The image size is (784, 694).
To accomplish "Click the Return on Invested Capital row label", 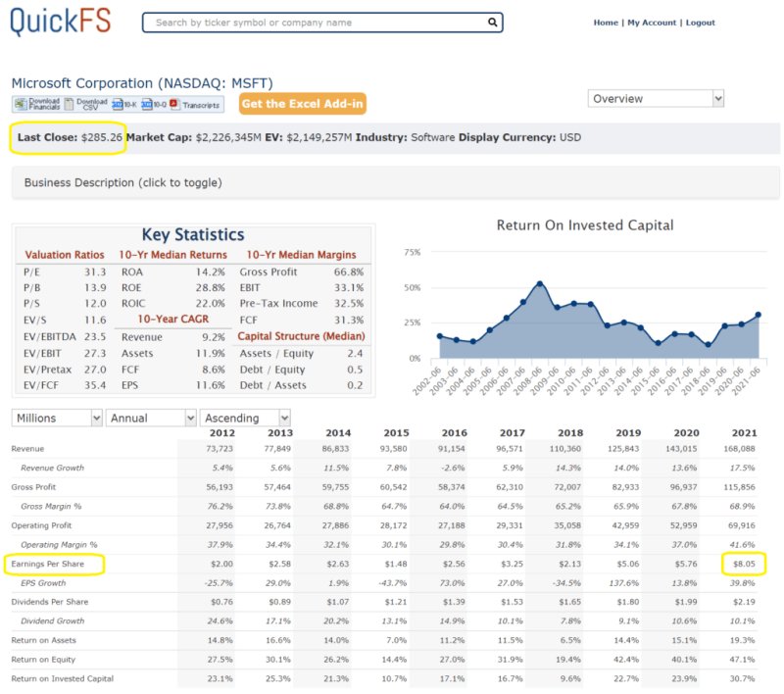I will [x=63, y=678].
